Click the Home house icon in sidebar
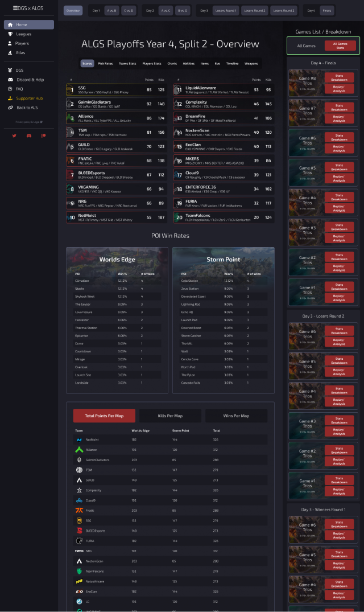Image resolution: width=364 pixels, height=612 pixels. (x=10, y=24)
